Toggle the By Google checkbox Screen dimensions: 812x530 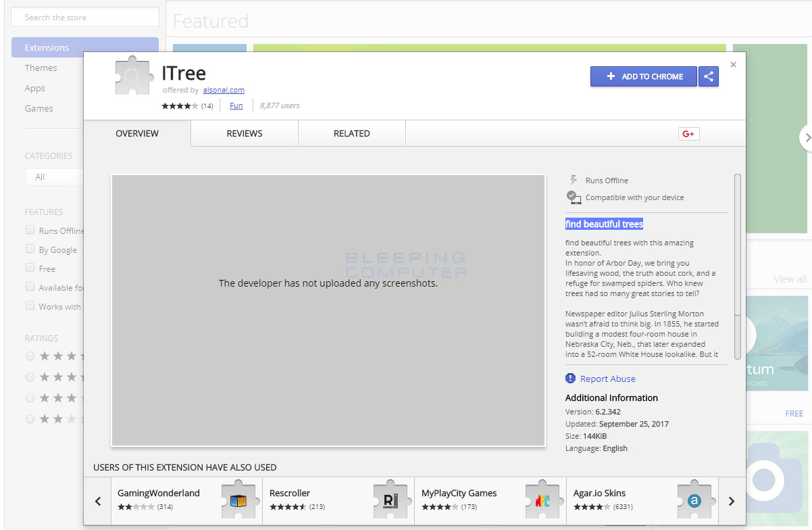click(30, 249)
